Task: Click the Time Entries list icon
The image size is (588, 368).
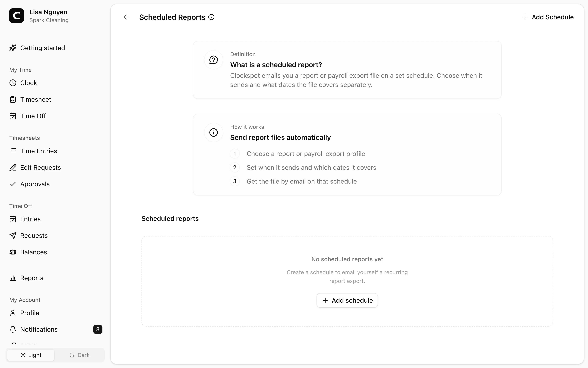Action: (x=13, y=151)
